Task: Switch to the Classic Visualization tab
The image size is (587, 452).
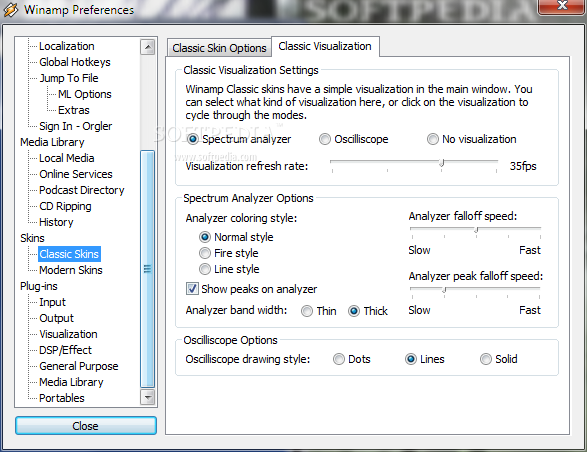Action: tap(325, 46)
